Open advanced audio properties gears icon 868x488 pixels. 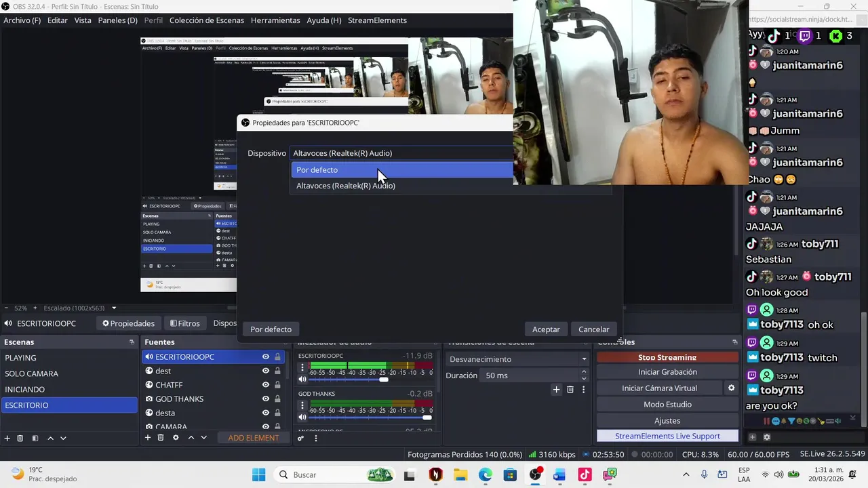point(301,439)
